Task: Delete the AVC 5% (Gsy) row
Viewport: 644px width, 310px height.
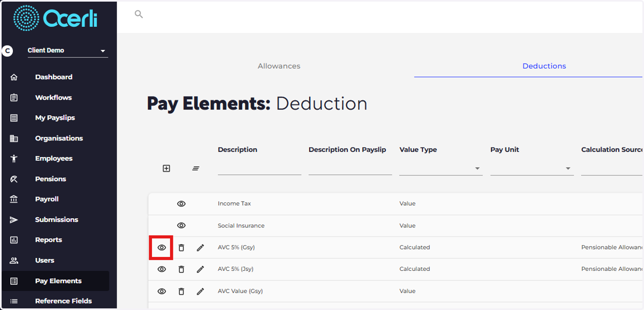Action: click(x=181, y=248)
